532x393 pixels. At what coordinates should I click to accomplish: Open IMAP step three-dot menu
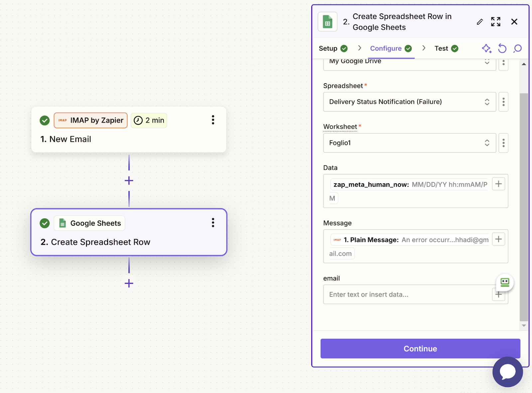click(213, 120)
